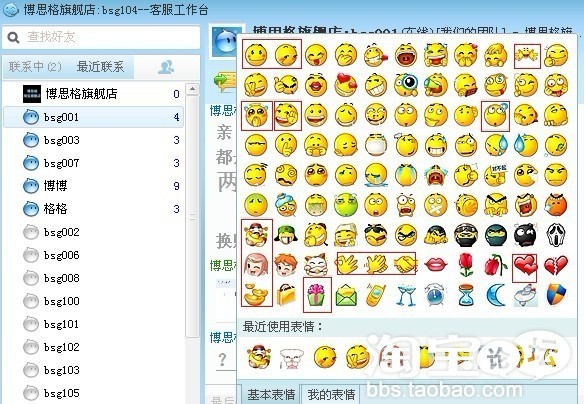The width and height of the screenshot is (584, 404).
Task: Click the 查找好友 search field
Action: click(x=101, y=37)
